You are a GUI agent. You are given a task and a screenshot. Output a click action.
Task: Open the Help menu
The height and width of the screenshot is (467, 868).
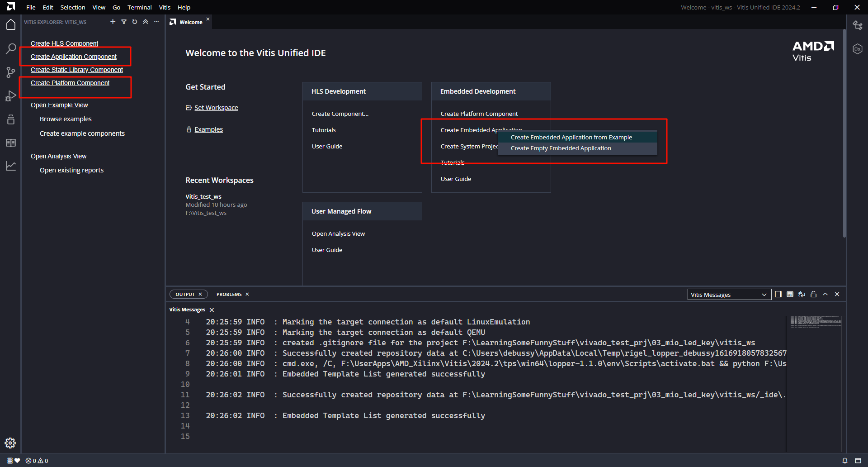pos(184,7)
